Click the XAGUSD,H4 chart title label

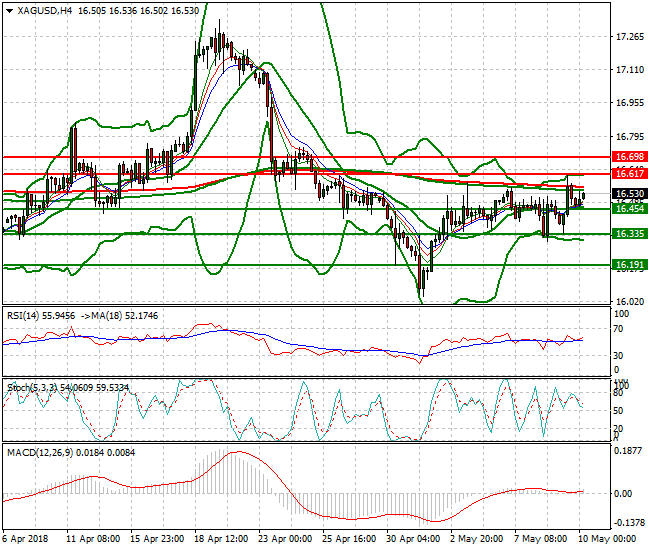click(x=44, y=11)
